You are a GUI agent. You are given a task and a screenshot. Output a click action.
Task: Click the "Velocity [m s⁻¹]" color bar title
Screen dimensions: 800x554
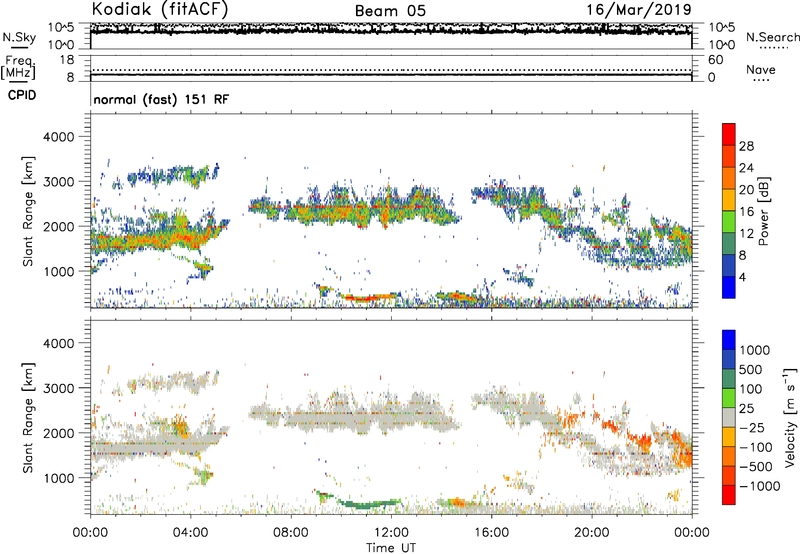(790, 417)
